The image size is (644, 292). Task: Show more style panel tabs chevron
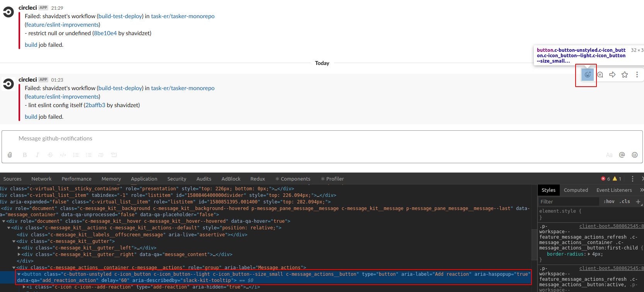pyautogui.click(x=641, y=190)
